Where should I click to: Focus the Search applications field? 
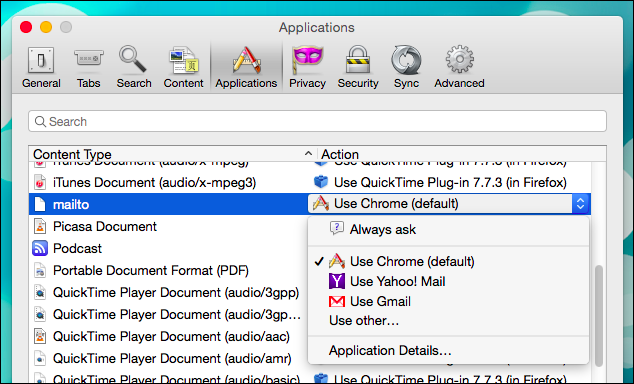pos(317,121)
